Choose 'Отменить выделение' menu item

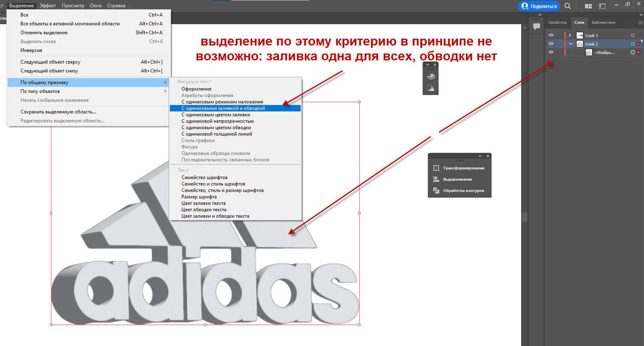click(89, 33)
